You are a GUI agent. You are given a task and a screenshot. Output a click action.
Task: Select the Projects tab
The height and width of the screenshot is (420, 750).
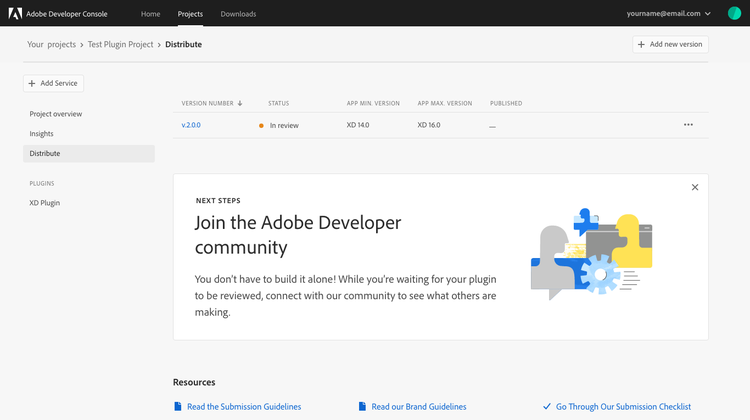click(x=190, y=14)
